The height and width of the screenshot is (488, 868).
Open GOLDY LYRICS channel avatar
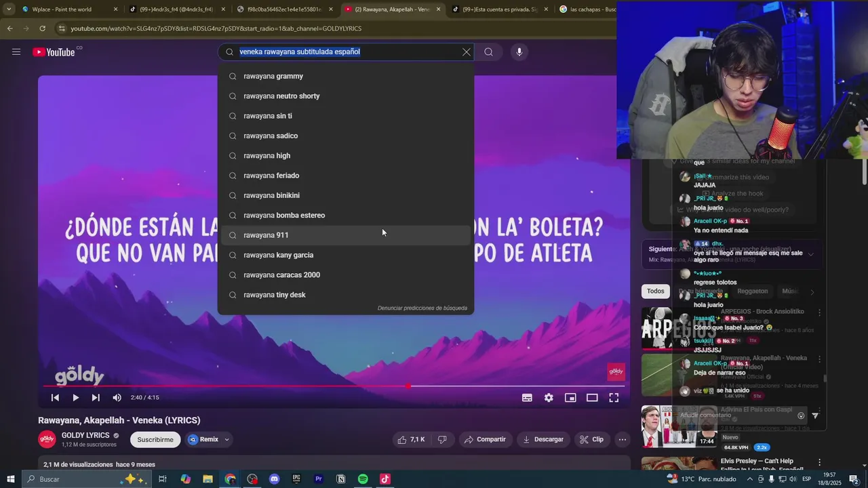point(47,439)
